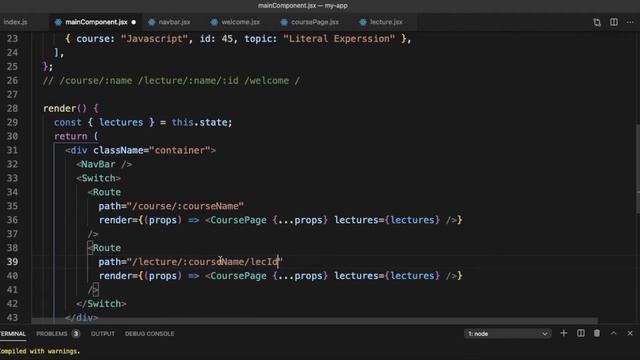
Task: Click 'CoursePage' in the line 40 render prop
Action: point(238,276)
